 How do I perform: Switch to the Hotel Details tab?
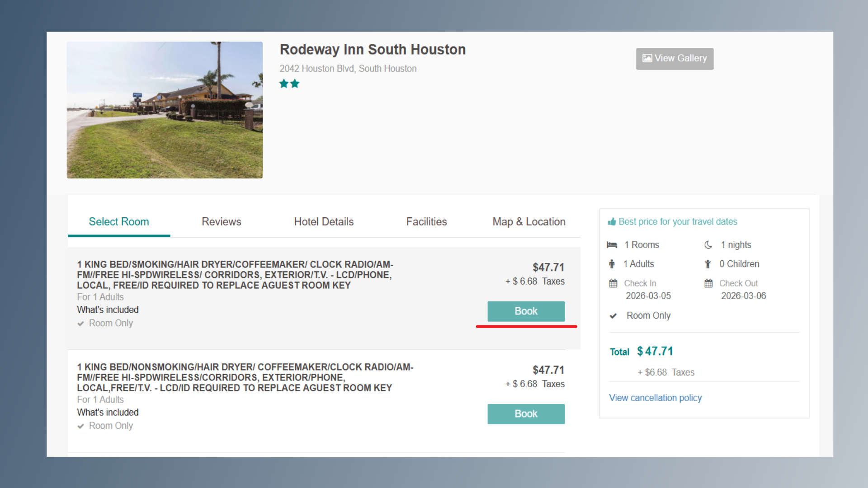pos(324,222)
